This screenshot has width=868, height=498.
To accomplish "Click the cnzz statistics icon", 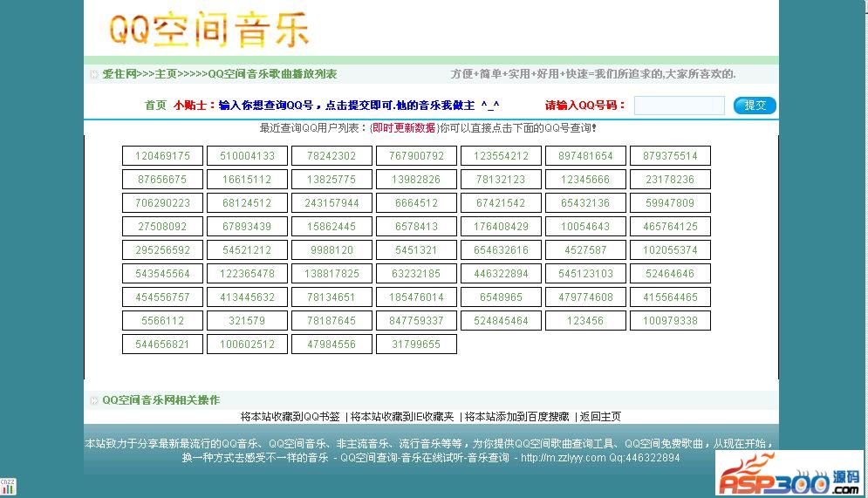I will click(x=8, y=487).
